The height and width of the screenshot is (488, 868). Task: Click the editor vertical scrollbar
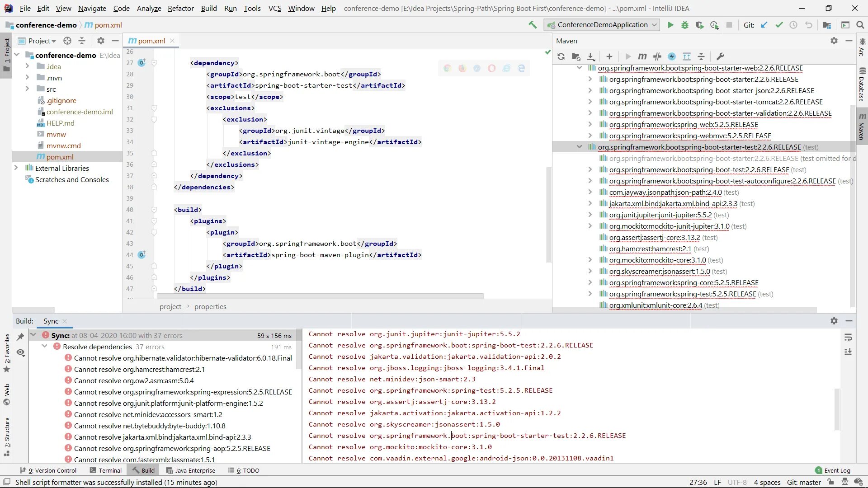click(x=549, y=215)
